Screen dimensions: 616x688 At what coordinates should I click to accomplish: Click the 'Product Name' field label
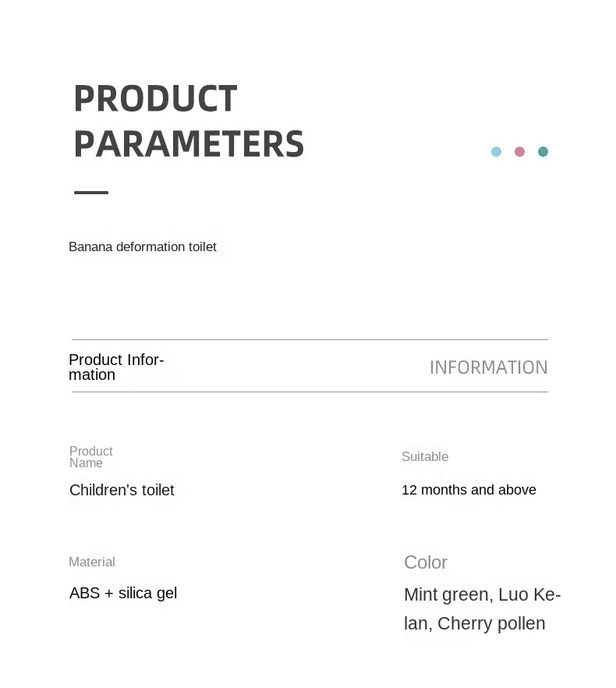tap(90, 457)
